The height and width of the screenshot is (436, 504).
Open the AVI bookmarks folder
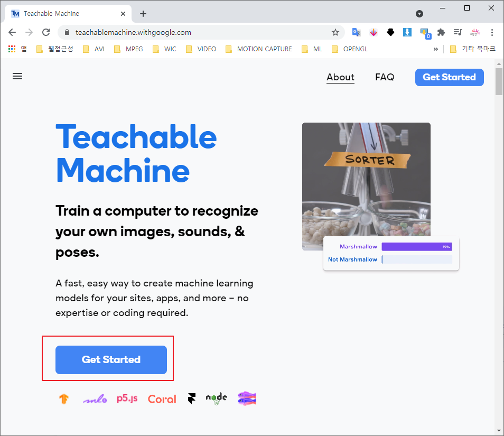pos(94,49)
